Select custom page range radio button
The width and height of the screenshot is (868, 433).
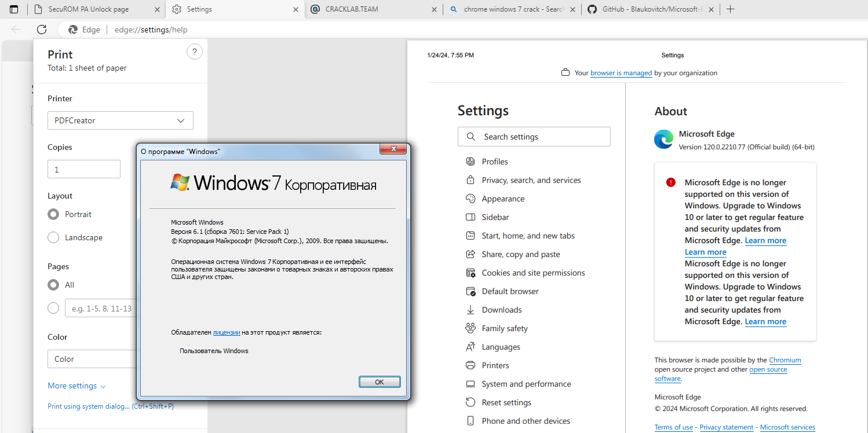[53, 308]
